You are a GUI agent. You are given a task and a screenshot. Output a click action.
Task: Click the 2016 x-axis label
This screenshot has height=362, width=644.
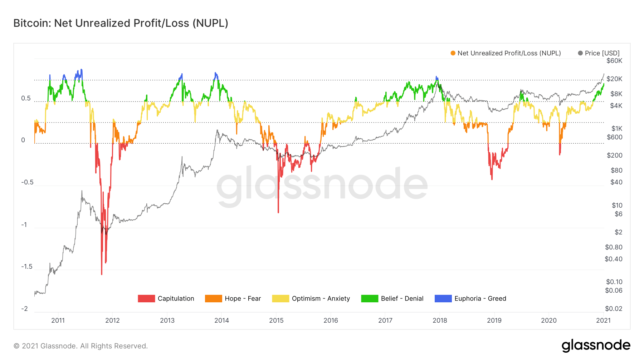pyautogui.click(x=331, y=320)
